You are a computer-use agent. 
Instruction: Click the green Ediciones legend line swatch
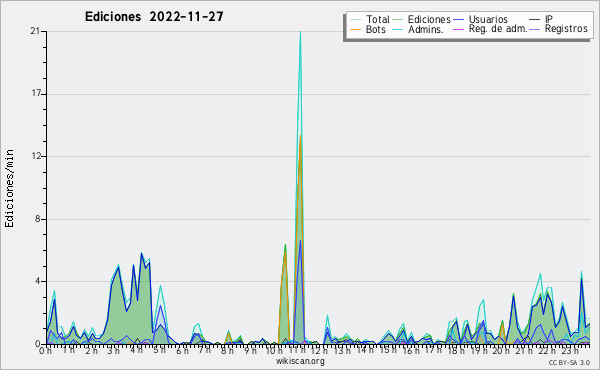pos(398,20)
